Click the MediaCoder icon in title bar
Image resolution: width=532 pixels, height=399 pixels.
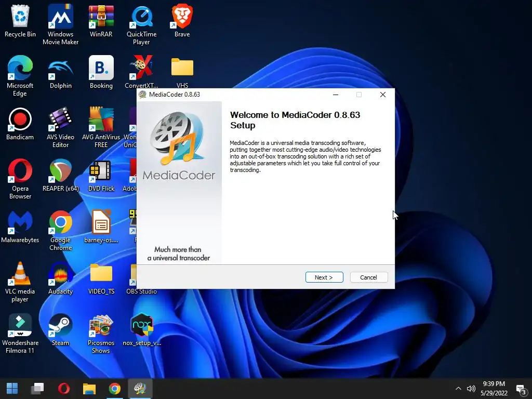tap(142, 95)
